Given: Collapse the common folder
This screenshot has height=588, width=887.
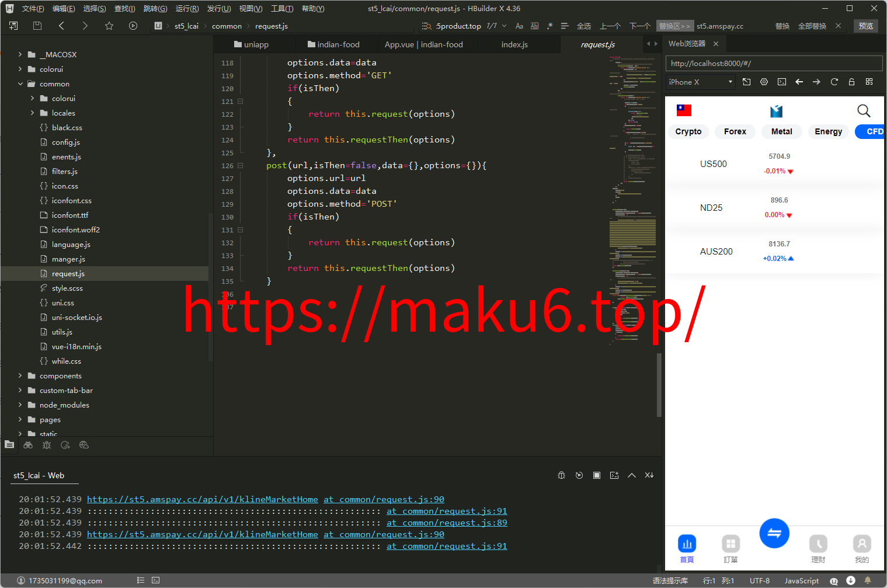Looking at the screenshot, I should point(20,83).
